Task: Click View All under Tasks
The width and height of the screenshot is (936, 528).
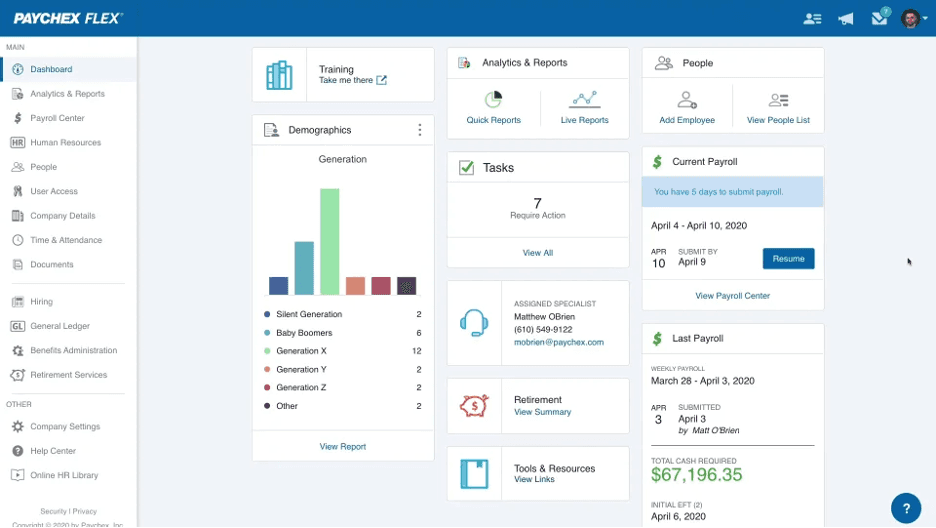Action: coord(537,253)
